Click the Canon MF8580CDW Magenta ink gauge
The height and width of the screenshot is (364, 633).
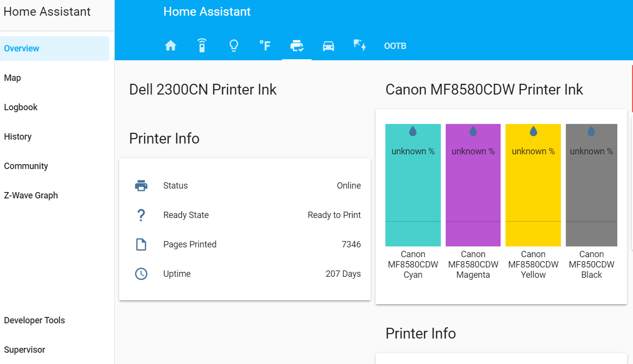tap(473, 185)
